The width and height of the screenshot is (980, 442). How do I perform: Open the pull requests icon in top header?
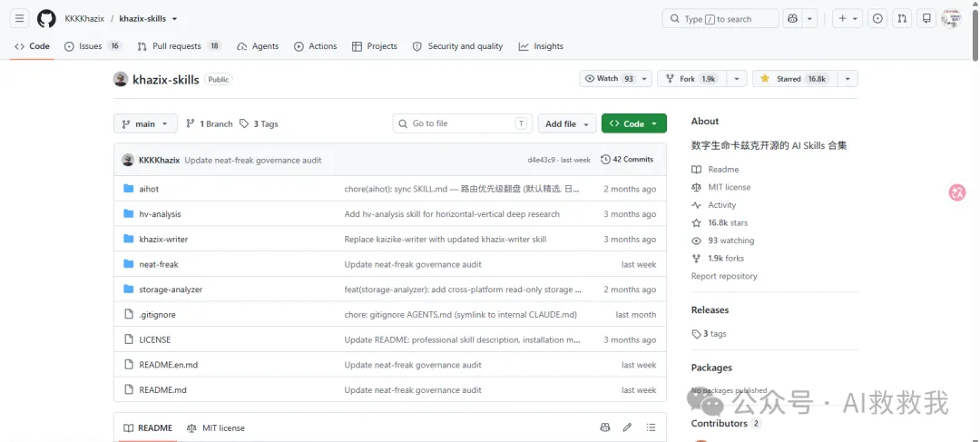pos(902,19)
